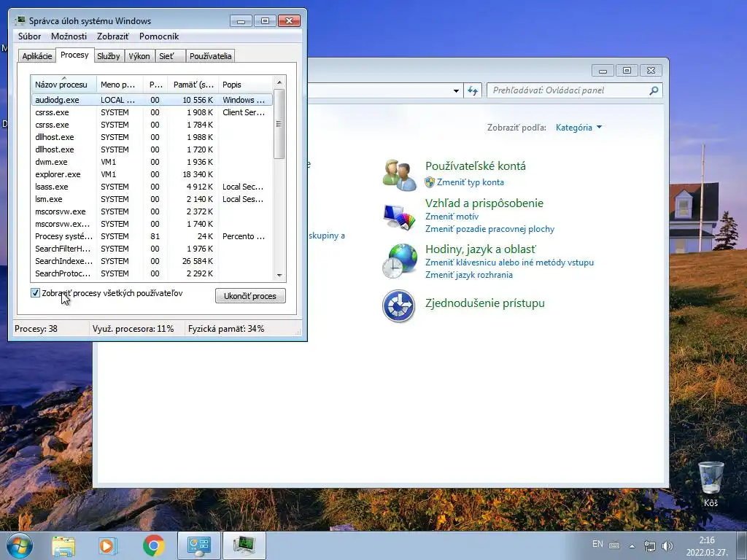Select the lsm.exe process row
Image resolution: width=747 pixels, height=560 pixels.
152,199
